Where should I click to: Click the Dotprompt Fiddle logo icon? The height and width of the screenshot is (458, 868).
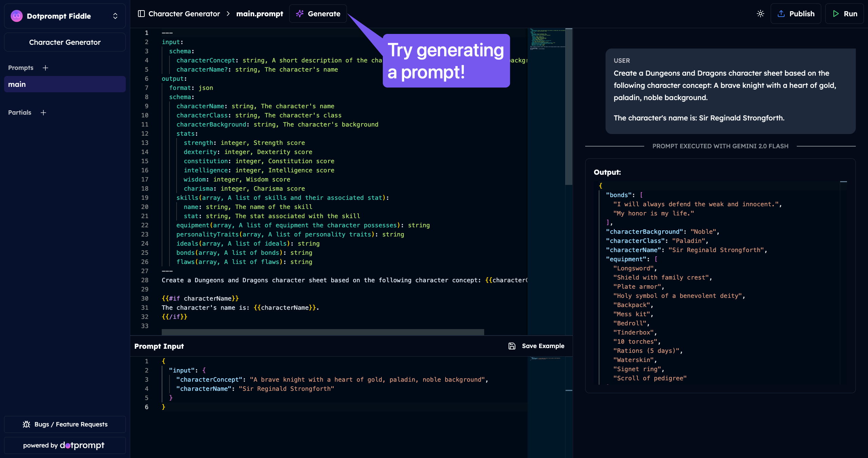17,16
